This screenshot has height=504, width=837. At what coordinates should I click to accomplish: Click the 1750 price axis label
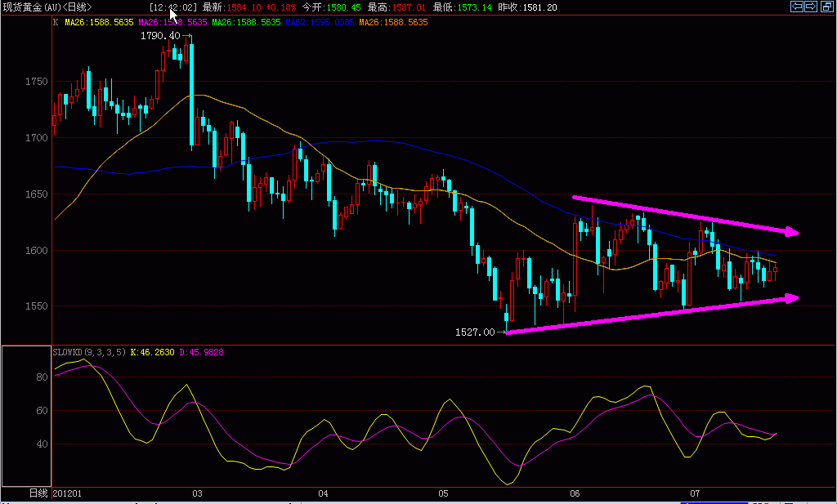point(36,82)
